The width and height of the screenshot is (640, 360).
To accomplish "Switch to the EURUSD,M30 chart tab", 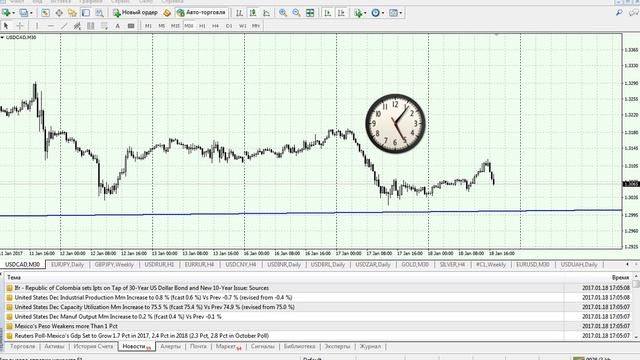I will [533, 264].
